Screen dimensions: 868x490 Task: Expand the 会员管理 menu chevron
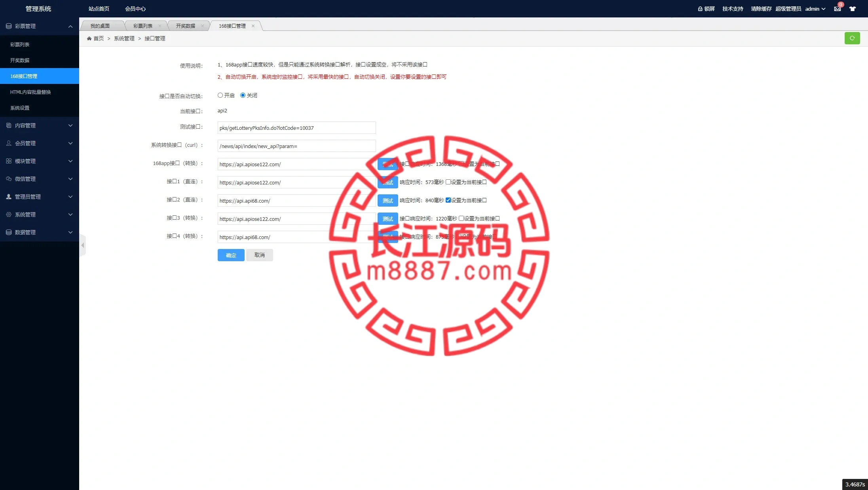pyautogui.click(x=70, y=143)
